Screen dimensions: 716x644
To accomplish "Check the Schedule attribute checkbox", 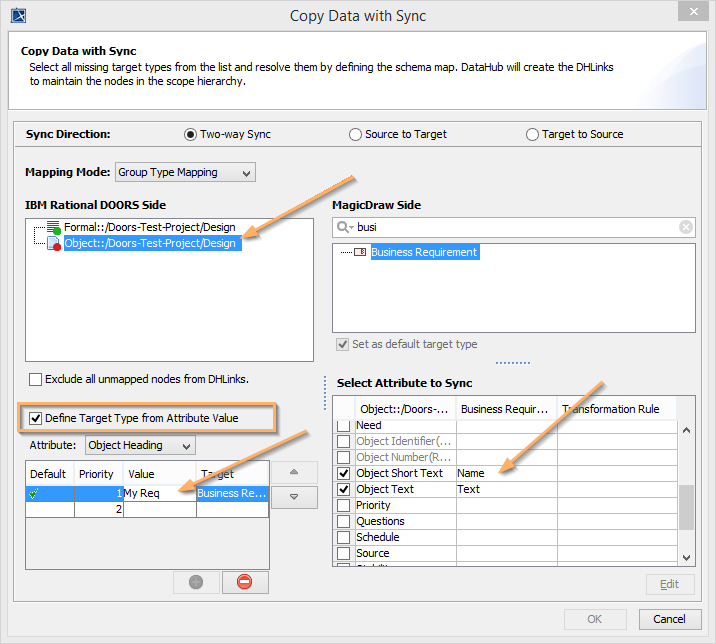I will point(343,537).
